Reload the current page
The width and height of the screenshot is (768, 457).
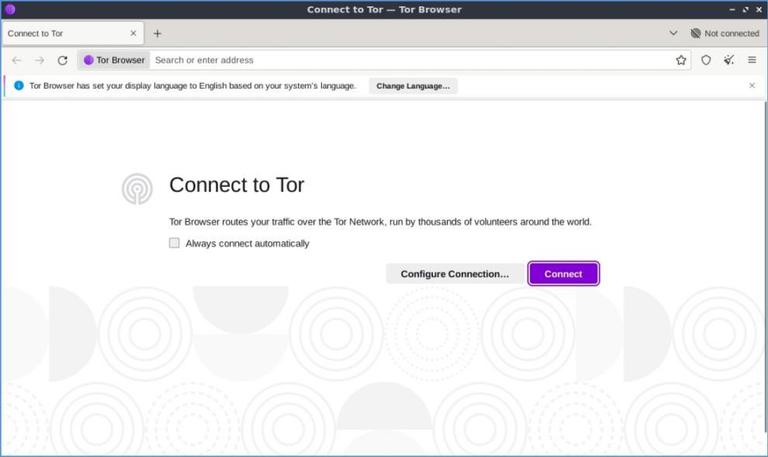(62, 60)
